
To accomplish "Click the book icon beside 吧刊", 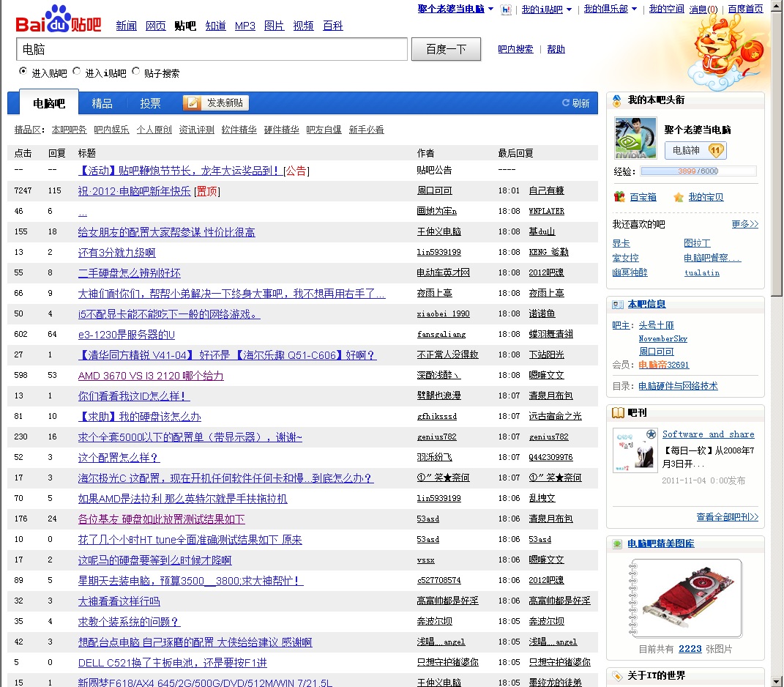I will tap(618, 413).
